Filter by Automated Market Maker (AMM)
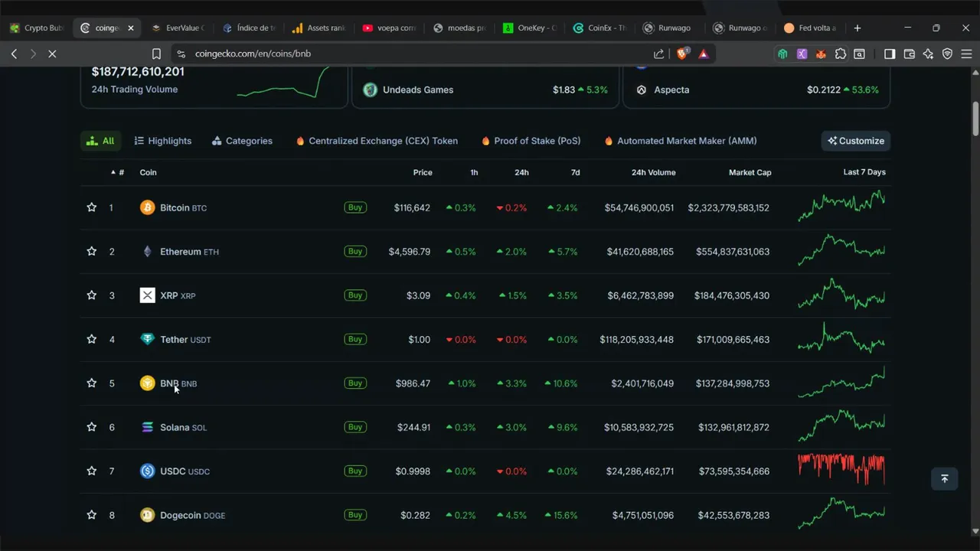980x551 pixels. pyautogui.click(x=680, y=141)
